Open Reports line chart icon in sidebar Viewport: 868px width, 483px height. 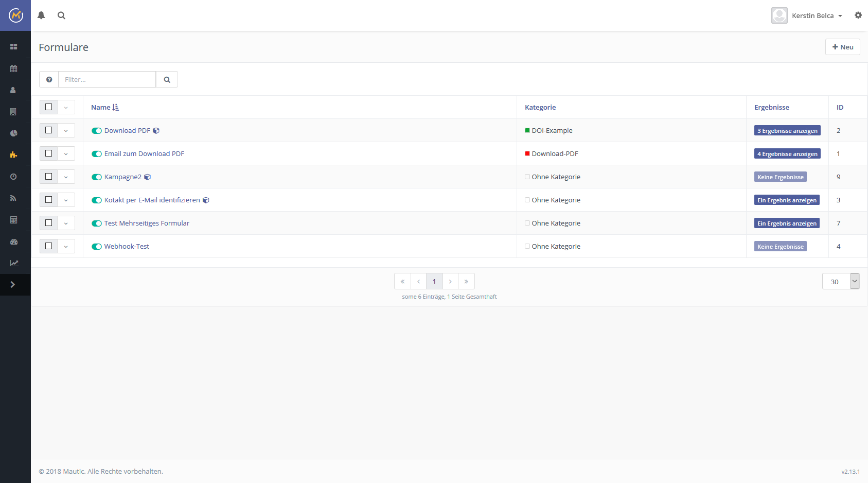pyautogui.click(x=14, y=263)
